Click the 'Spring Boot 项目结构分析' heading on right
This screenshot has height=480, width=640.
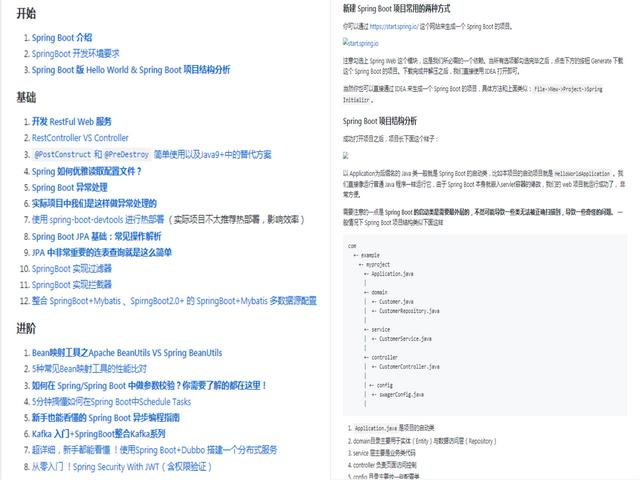pos(380,121)
